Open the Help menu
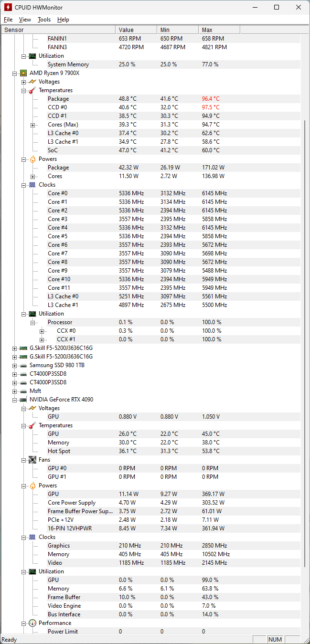The height and width of the screenshot is (644, 310). pos(63,20)
